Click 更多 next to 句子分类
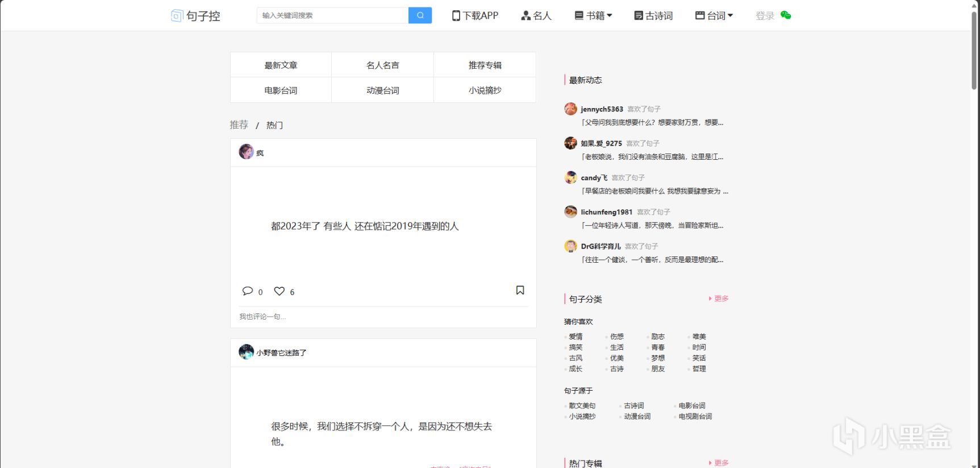Viewport: 980px width, 468px height. point(719,299)
